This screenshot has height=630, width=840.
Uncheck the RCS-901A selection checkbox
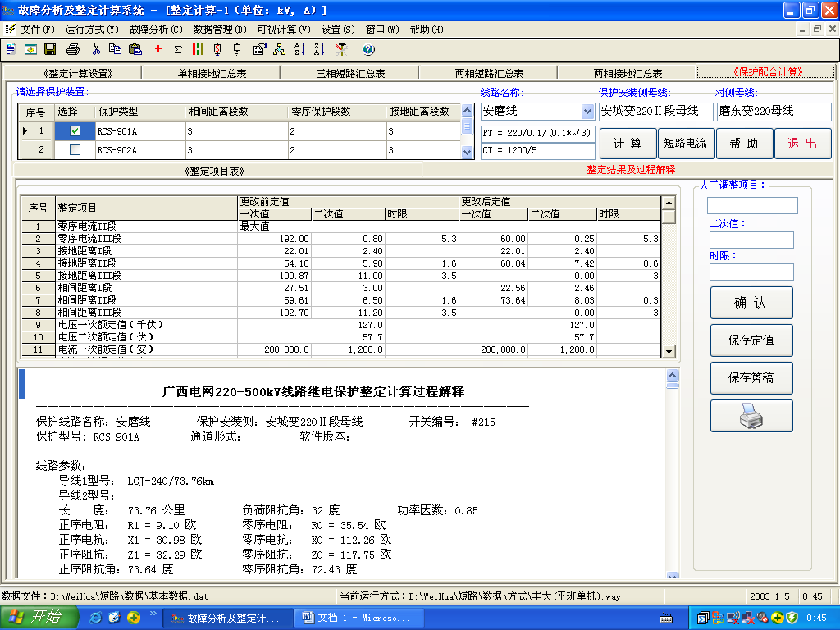click(x=75, y=130)
